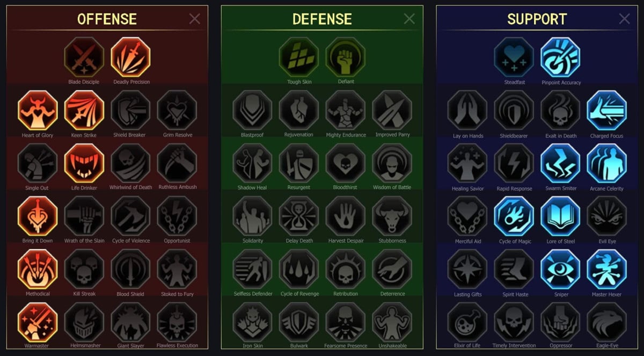Click the Defiant fist mastery icon
This screenshot has height=356, width=644.
(346, 57)
